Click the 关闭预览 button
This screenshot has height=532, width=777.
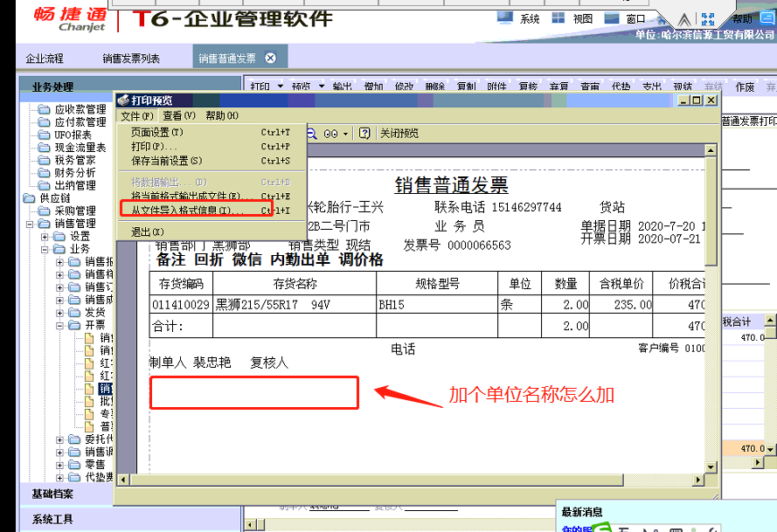[x=399, y=134]
